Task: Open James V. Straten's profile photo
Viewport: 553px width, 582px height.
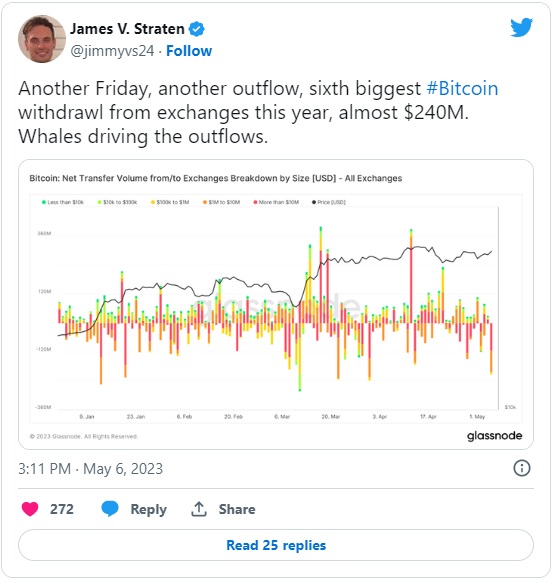Action: coord(42,39)
